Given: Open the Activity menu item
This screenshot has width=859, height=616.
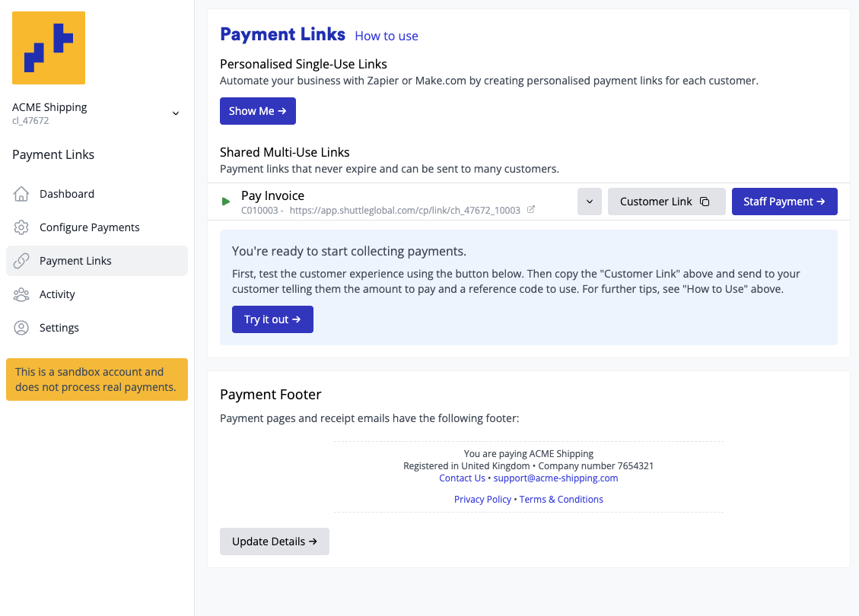Looking at the screenshot, I should (57, 294).
